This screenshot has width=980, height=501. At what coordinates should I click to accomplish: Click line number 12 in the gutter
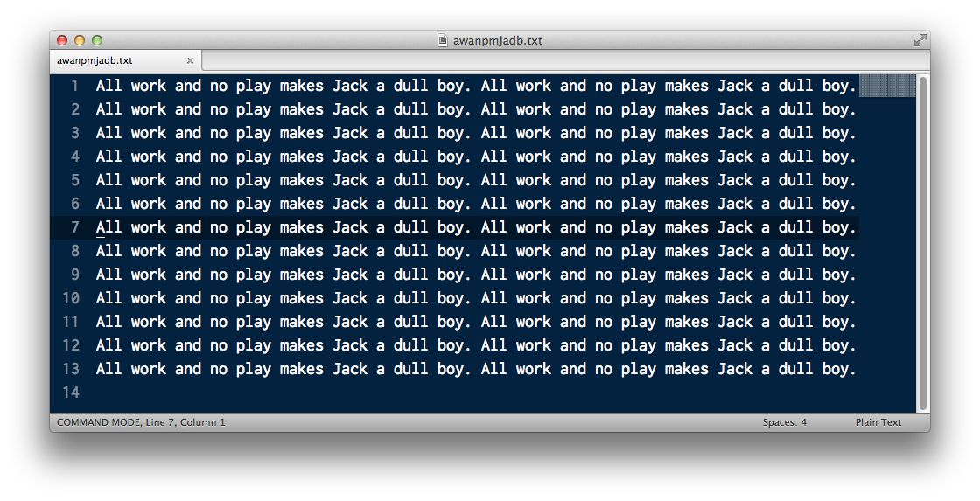click(71, 345)
